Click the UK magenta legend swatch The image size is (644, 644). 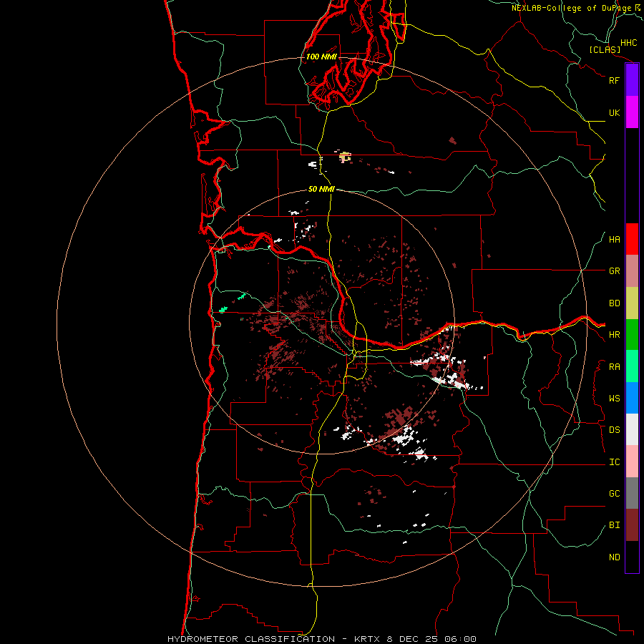point(632,112)
